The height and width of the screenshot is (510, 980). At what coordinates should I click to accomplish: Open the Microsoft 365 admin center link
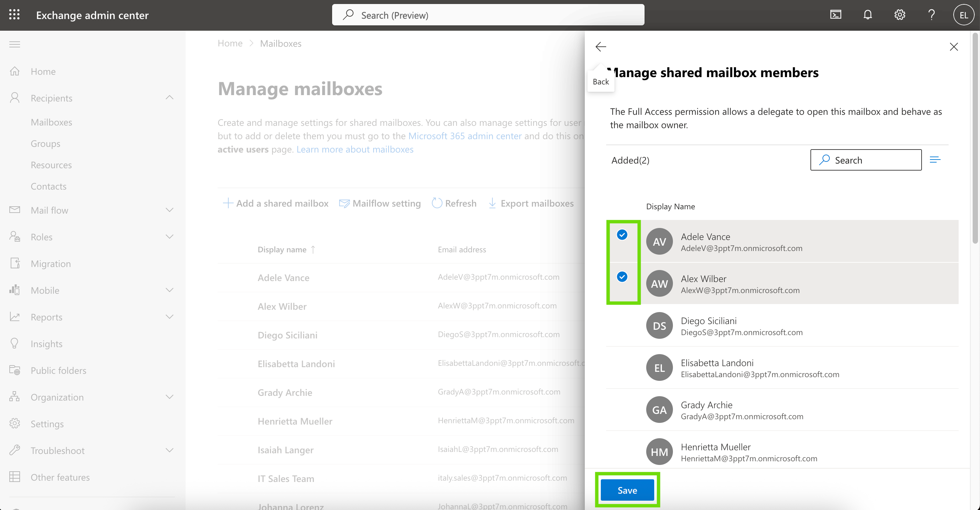(465, 136)
